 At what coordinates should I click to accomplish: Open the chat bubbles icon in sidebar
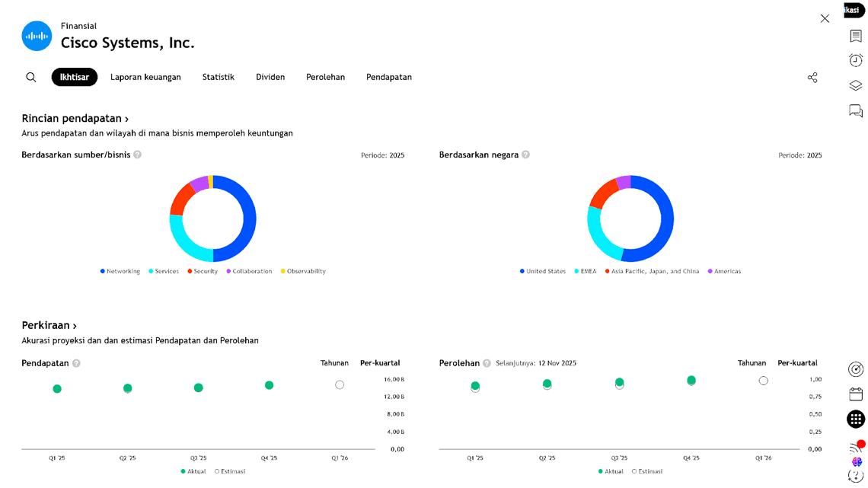[x=856, y=111]
